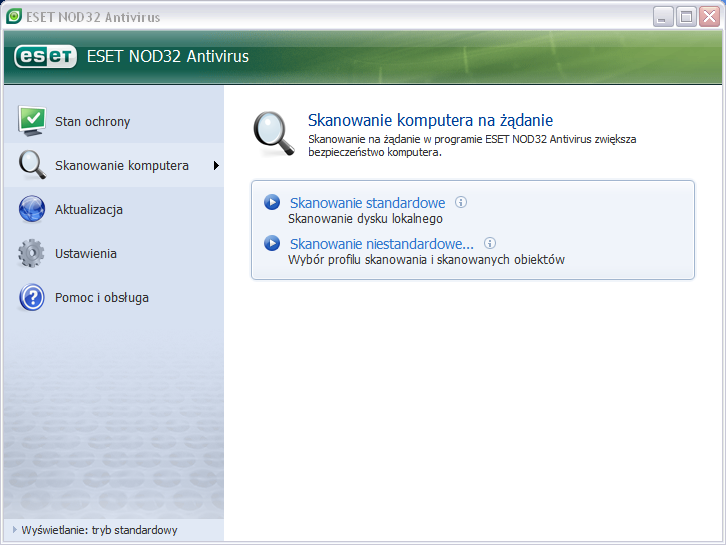Open the Aktualizacja globe icon
726x545 pixels.
tap(32, 209)
